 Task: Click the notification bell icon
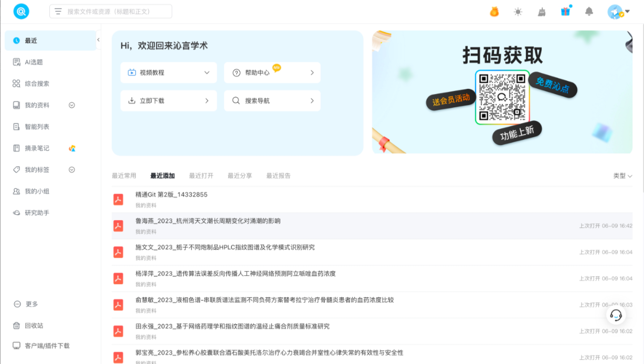click(589, 12)
